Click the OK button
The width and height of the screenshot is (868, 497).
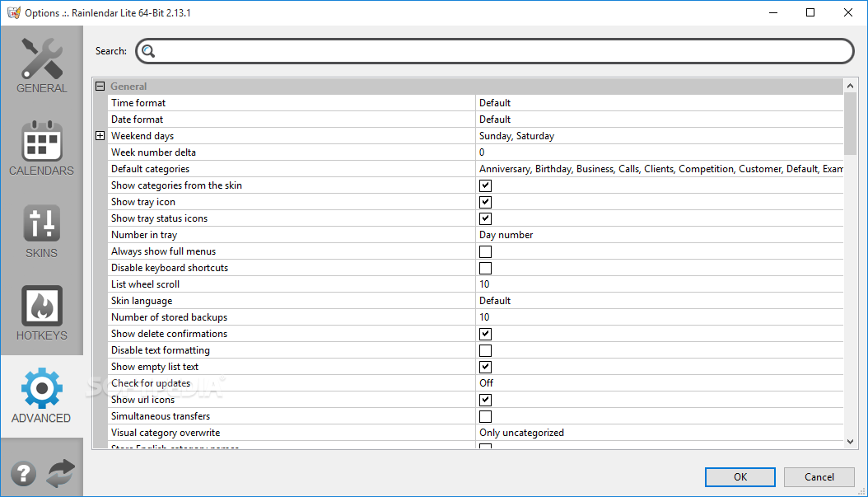tap(740, 477)
